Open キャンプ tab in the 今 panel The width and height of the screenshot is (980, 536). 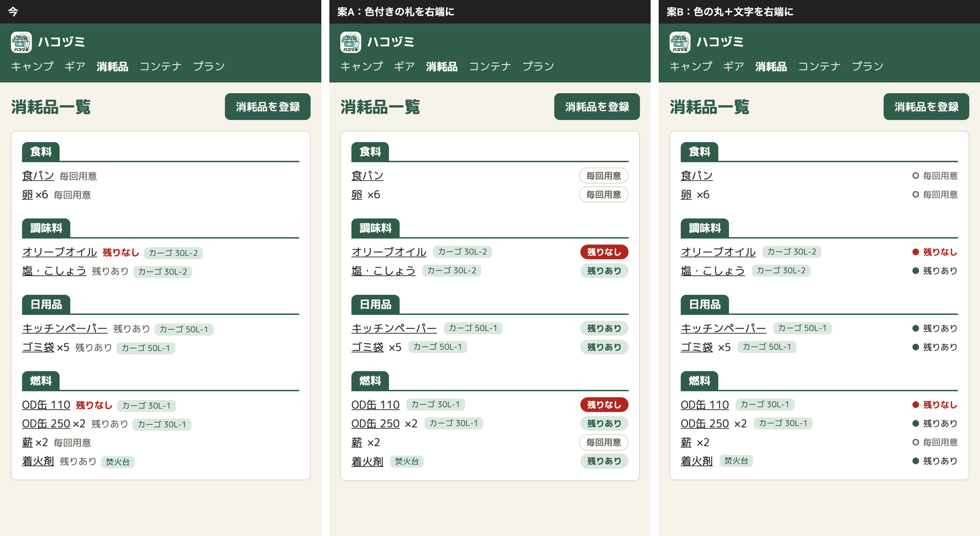click(32, 66)
